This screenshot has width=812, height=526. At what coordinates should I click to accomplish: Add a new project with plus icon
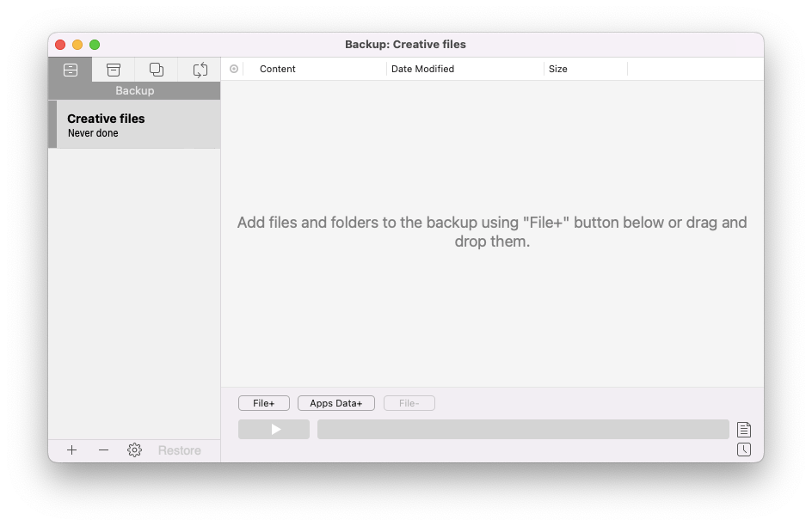point(72,450)
